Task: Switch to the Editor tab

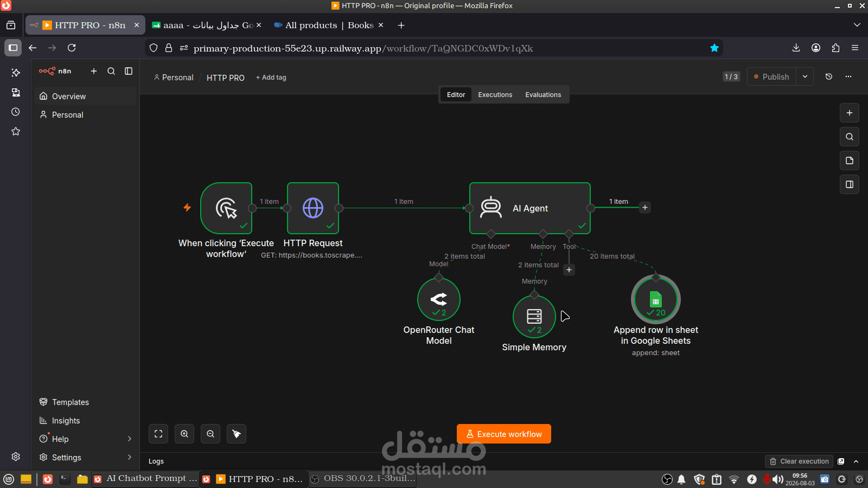Action: 456,95
